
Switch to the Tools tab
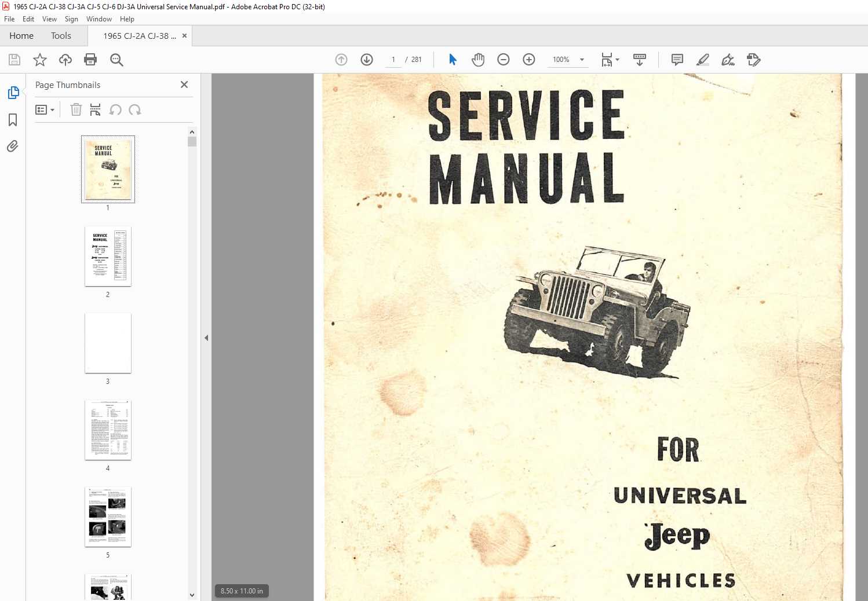[x=61, y=36]
